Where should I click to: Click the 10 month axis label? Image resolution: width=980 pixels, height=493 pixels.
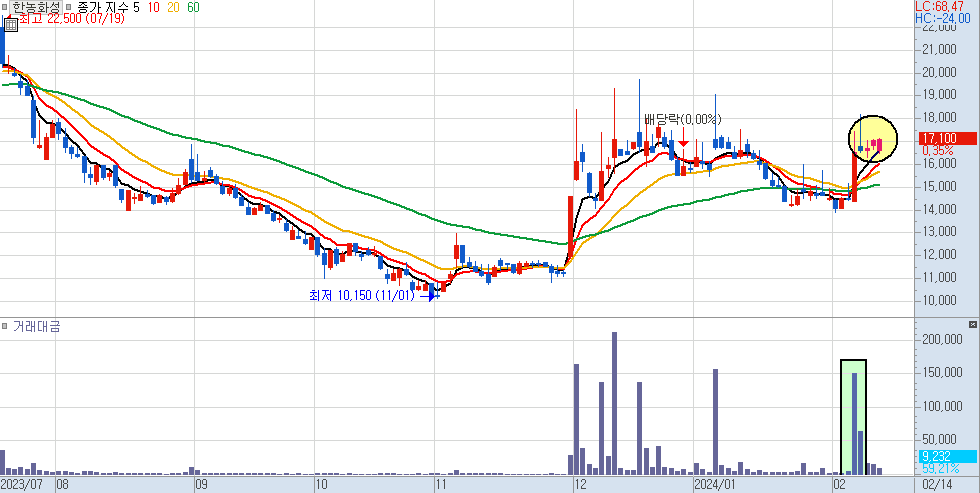tap(321, 484)
